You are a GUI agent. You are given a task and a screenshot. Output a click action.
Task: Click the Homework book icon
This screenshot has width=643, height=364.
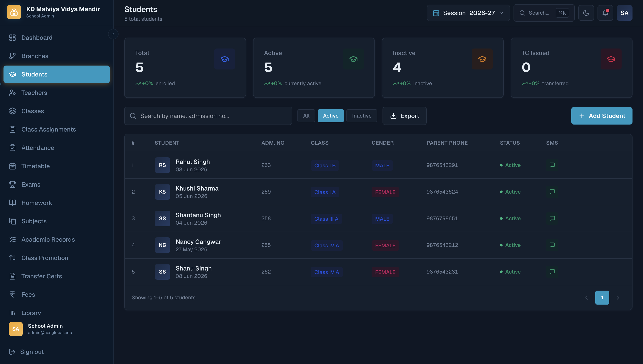pyautogui.click(x=12, y=203)
